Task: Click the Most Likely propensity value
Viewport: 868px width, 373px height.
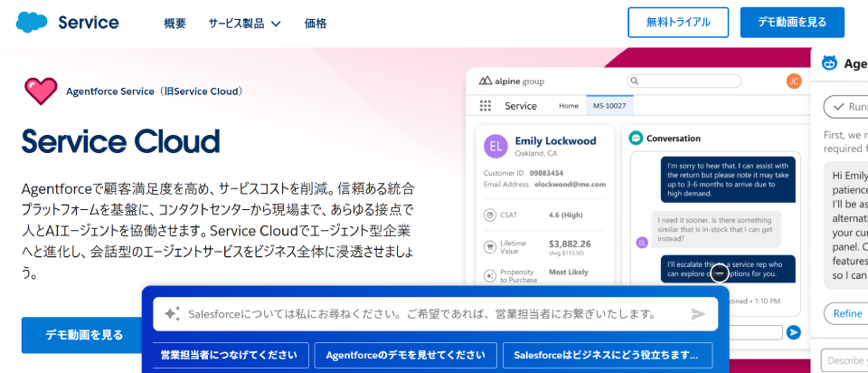Action: tap(569, 273)
